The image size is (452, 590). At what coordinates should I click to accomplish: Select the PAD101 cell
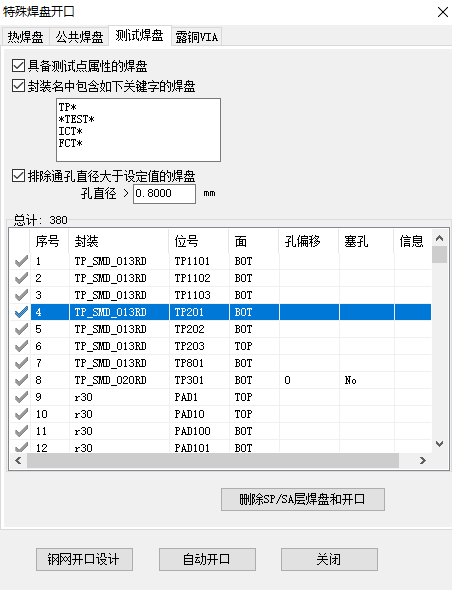(x=199, y=447)
